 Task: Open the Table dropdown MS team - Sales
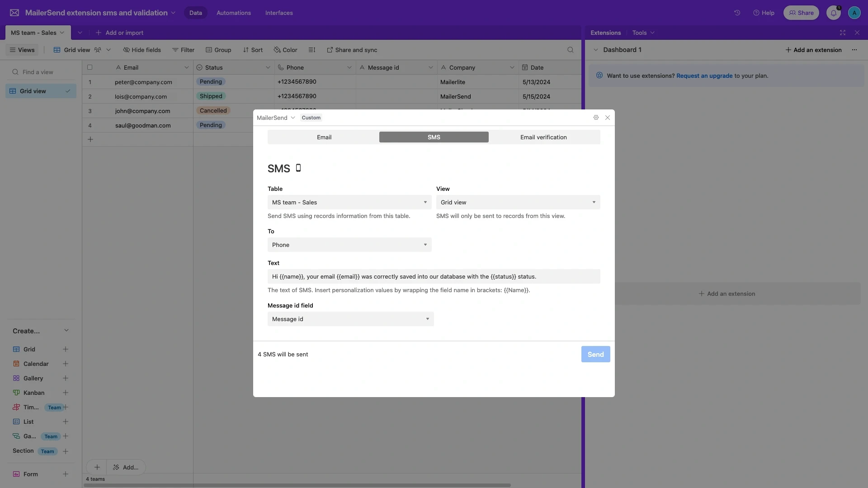coord(349,202)
